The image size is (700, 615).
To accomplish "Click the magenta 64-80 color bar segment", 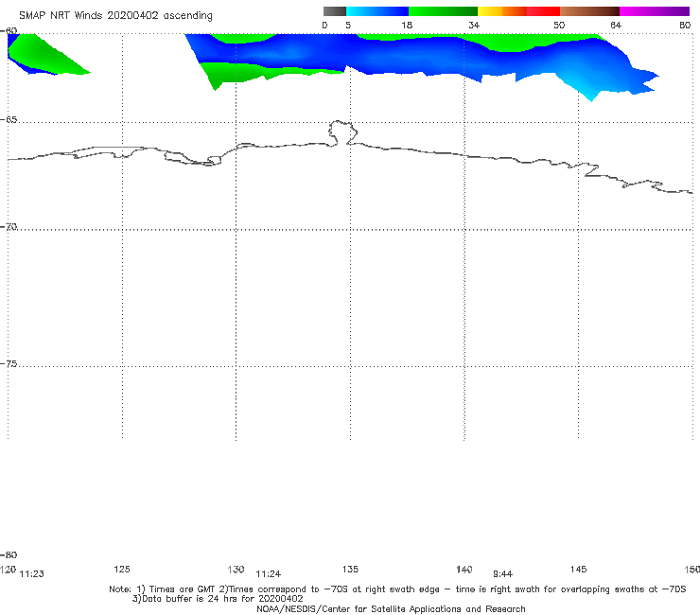I will click(x=655, y=11).
